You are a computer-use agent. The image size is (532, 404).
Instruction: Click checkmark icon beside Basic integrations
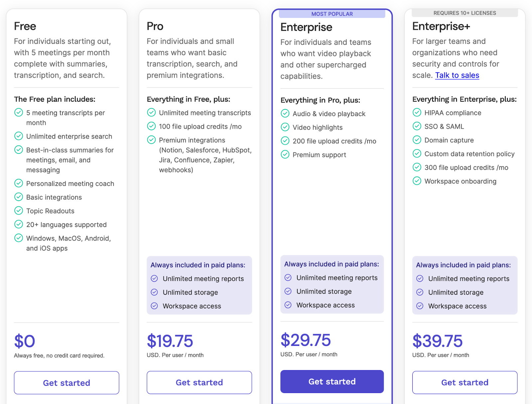coord(19,197)
